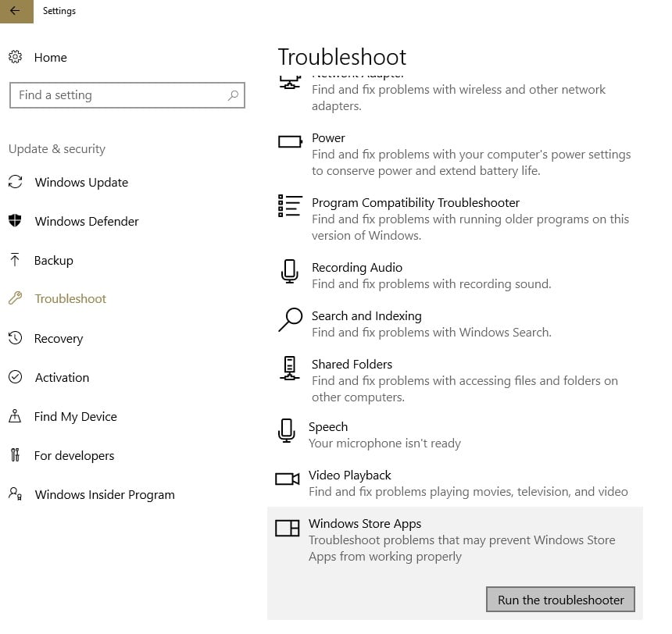
Task: Click the Search and Indexing magnifier icon
Action: point(290,319)
